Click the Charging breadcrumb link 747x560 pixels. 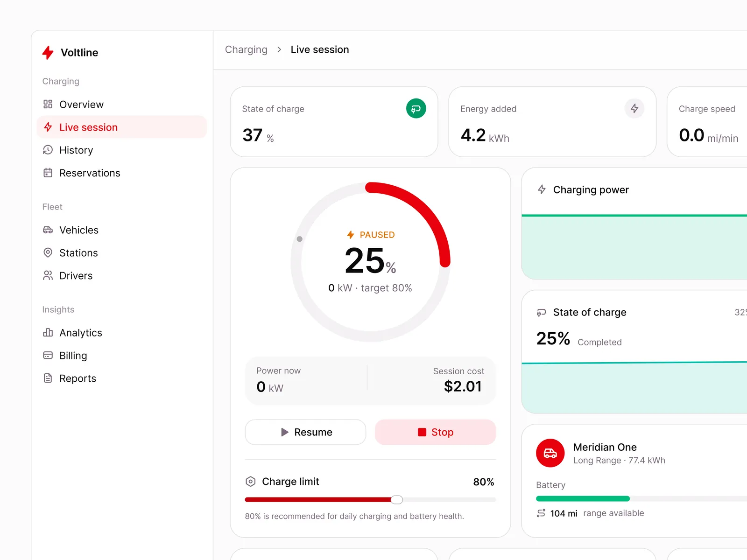[x=246, y=49]
